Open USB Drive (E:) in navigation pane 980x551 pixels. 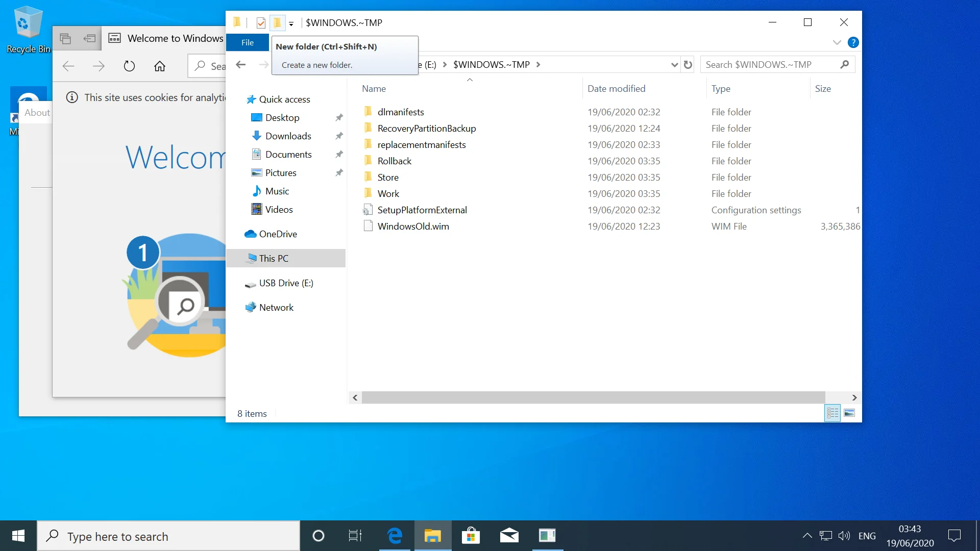pos(286,283)
